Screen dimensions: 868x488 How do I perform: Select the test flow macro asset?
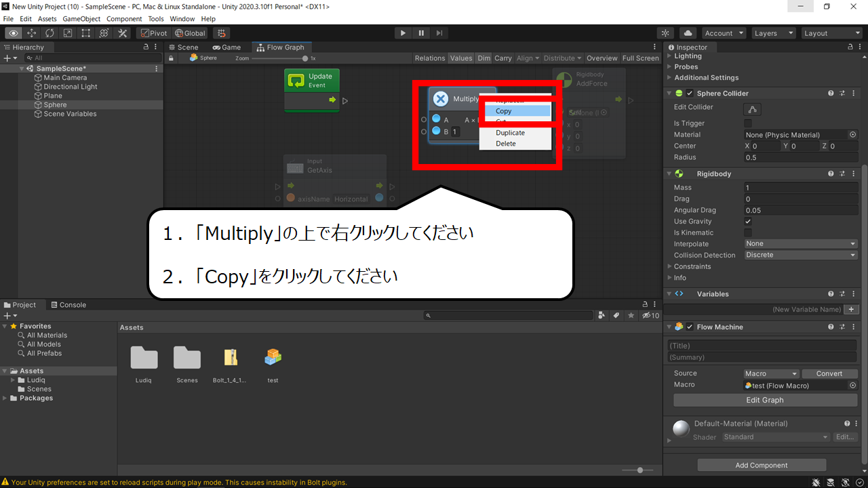pos(273,357)
